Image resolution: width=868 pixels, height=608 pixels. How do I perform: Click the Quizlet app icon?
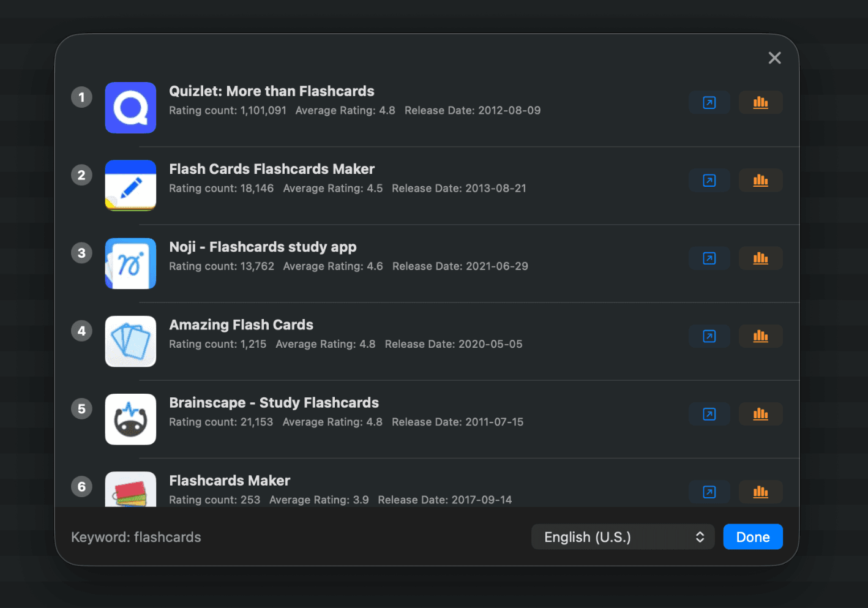(x=130, y=108)
